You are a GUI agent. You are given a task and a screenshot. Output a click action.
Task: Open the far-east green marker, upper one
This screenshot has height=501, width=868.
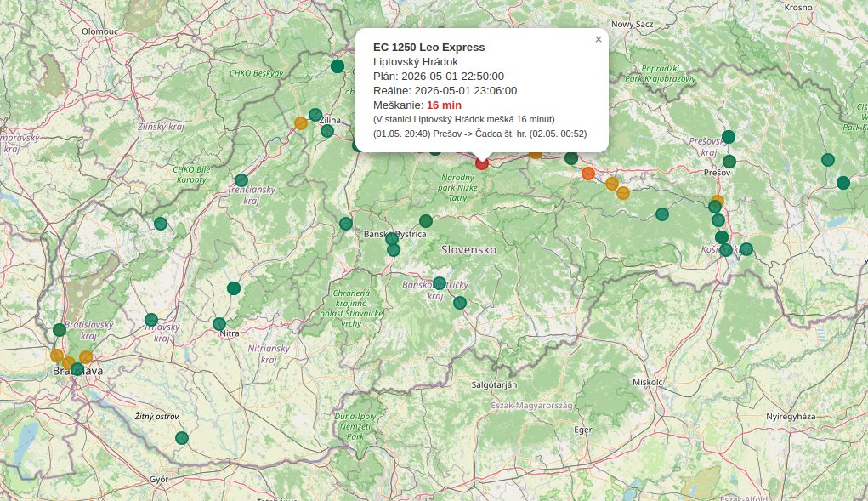pos(827,160)
